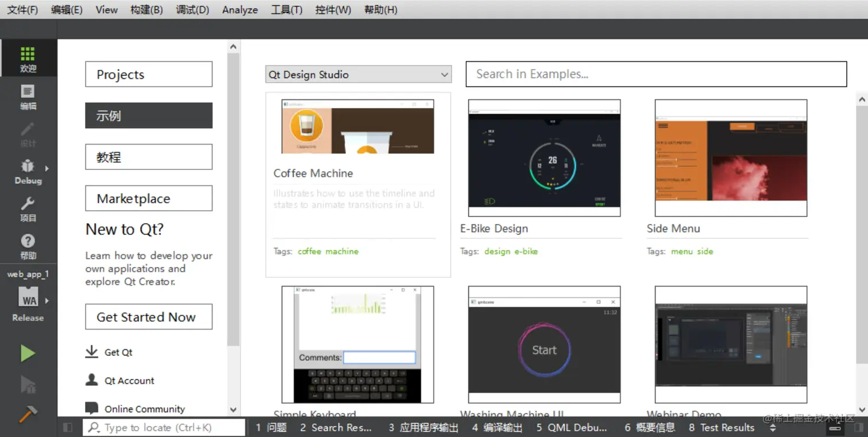Click the Online Community speech icon

pos(91,408)
